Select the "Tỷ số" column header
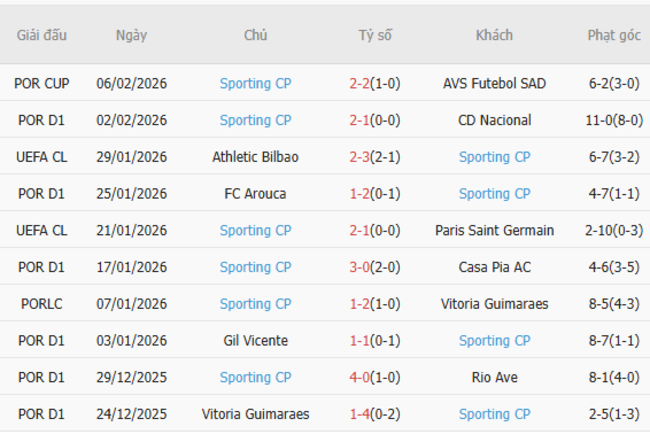 (x=375, y=35)
